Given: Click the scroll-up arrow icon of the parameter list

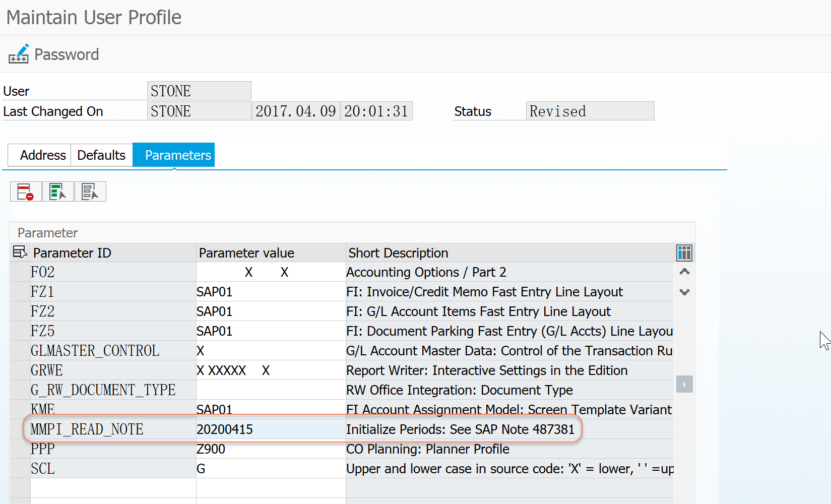Looking at the screenshot, I should [x=684, y=271].
